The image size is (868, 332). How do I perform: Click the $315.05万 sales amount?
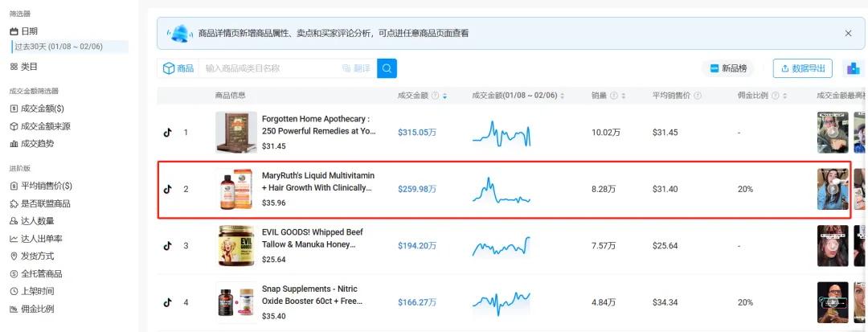[x=417, y=133]
